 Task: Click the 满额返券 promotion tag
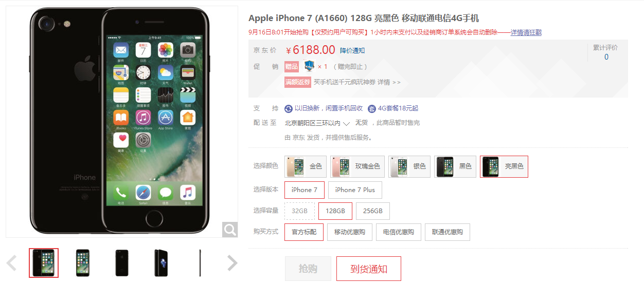(298, 82)
